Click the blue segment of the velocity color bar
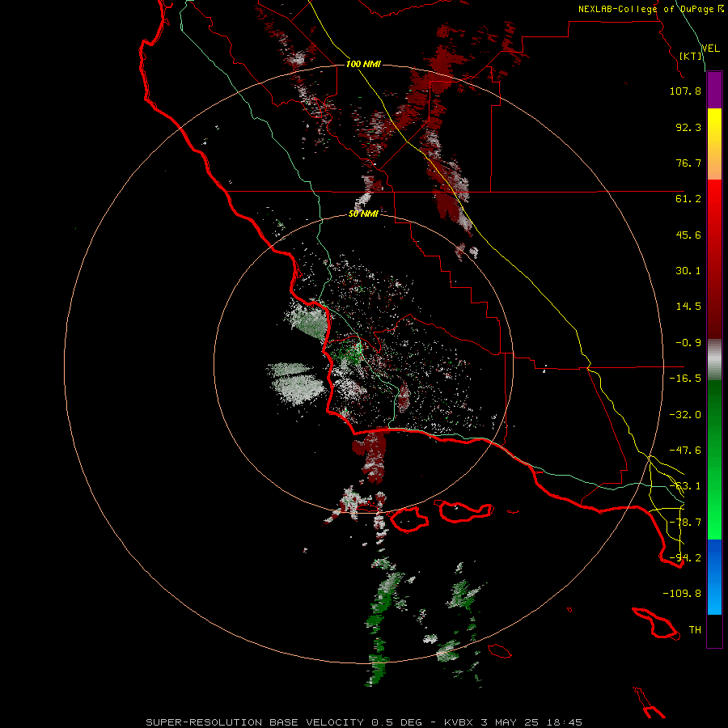The height and width of the screenshot is (728, 728). (714, 577)
